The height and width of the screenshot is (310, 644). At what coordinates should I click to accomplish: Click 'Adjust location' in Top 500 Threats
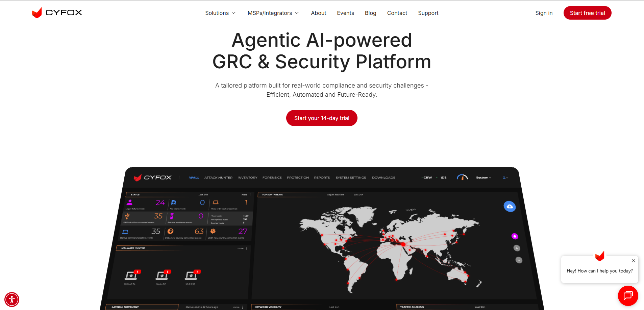coord(335,195)
